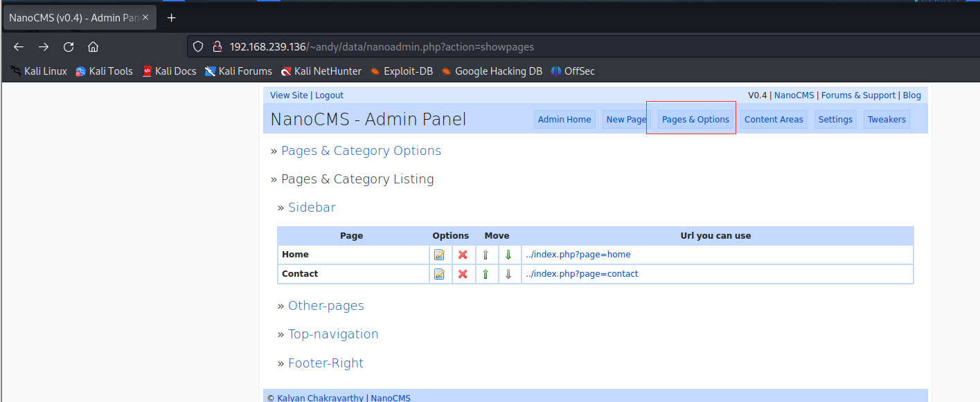Screen dimensions: 980x402
Task: Open Google Hacking DB bookmark
Action: click(492, 71)
